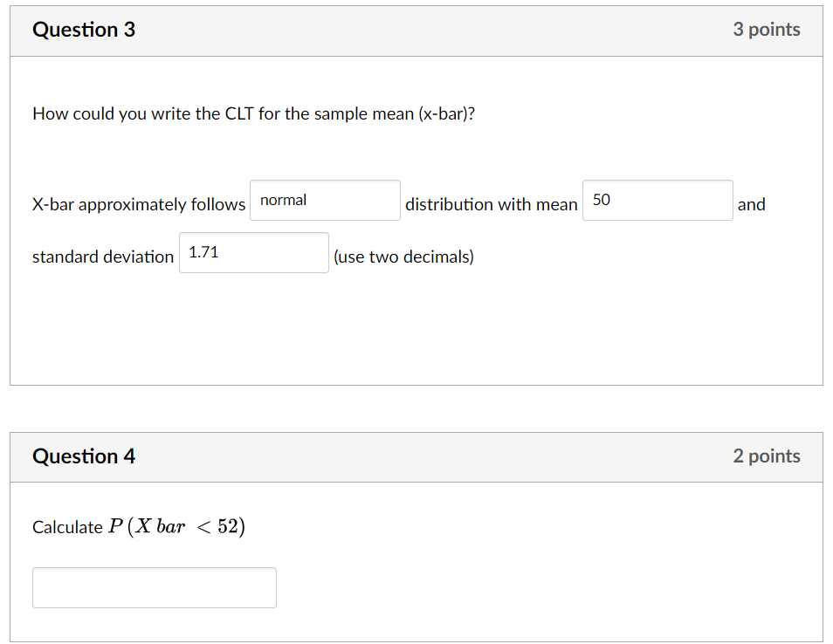833x644 pixels.
Task: Click the CLT sample mean question text
Action: 253,113
